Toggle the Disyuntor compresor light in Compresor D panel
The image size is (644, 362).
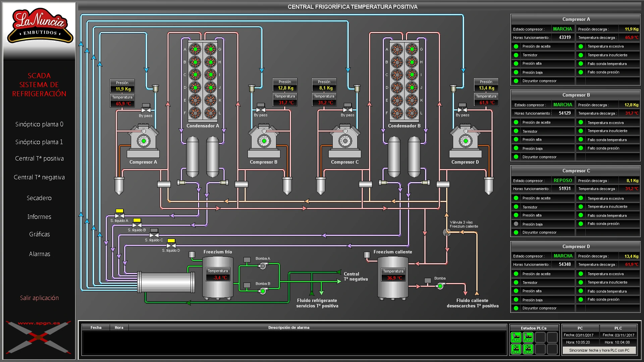(x=516, y=308)
